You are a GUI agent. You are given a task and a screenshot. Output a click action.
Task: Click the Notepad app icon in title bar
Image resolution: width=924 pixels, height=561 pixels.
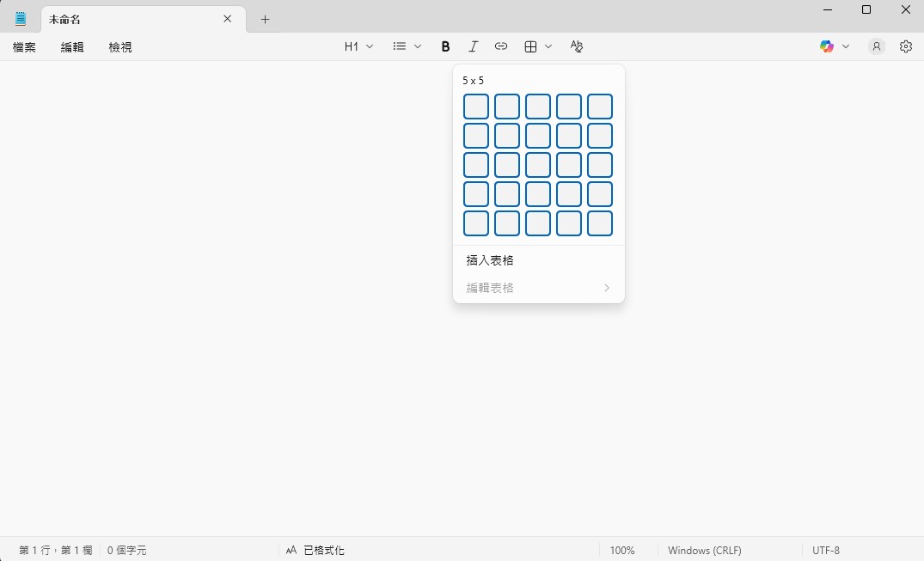(x=19, y=17)
